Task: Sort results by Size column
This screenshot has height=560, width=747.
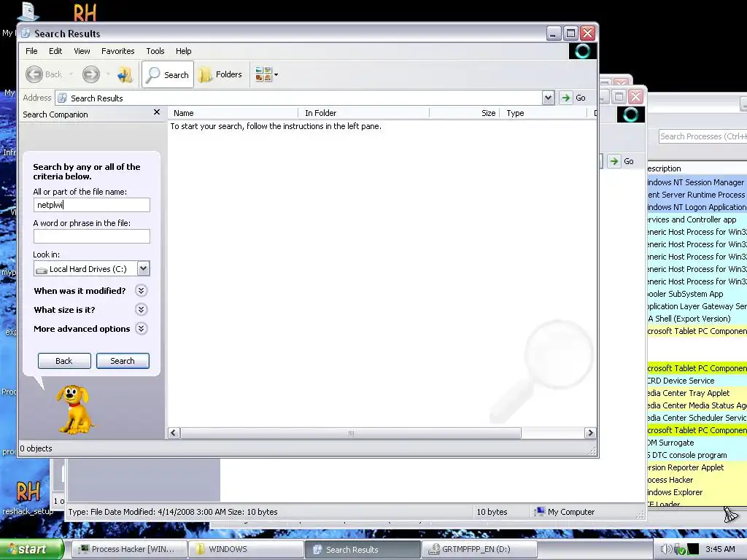Action: [x=465, y=113]
